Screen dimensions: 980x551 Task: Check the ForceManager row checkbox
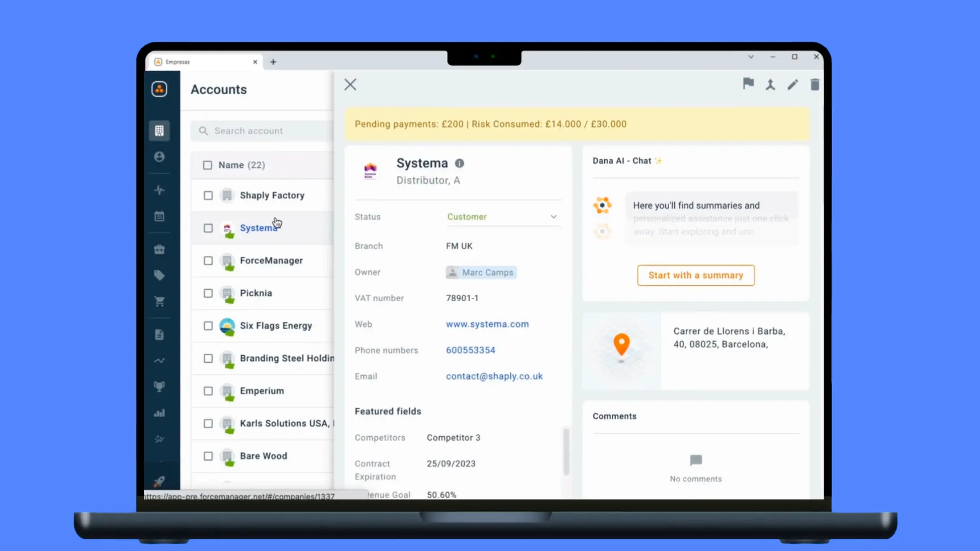pyautogui.click(x=208, y=261)
